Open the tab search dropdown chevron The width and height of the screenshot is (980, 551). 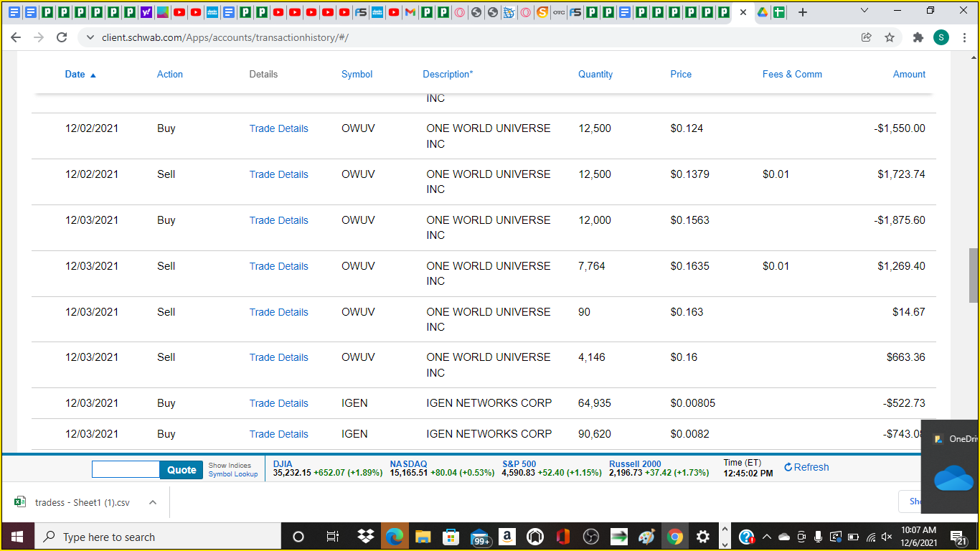click(x=864, y=11)
